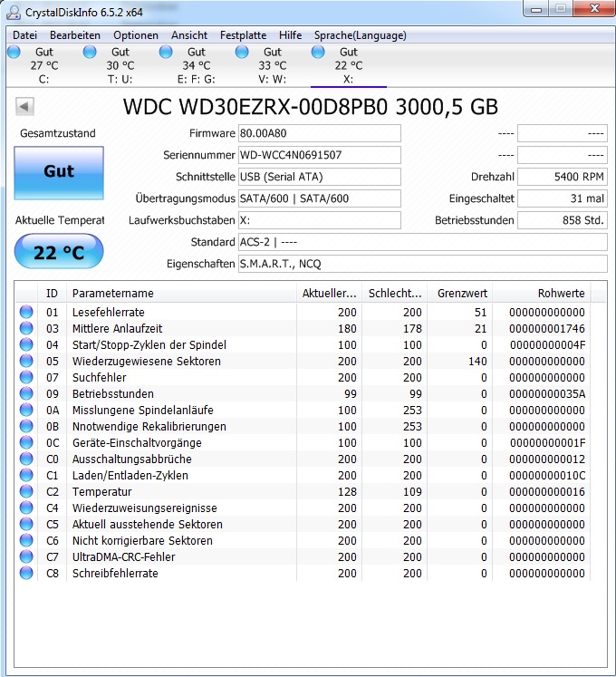Viewport: 616px width, 677px height.
Task: Click the Betriebsstunden field 858 Std.
Action: click(x=563, y=220)
